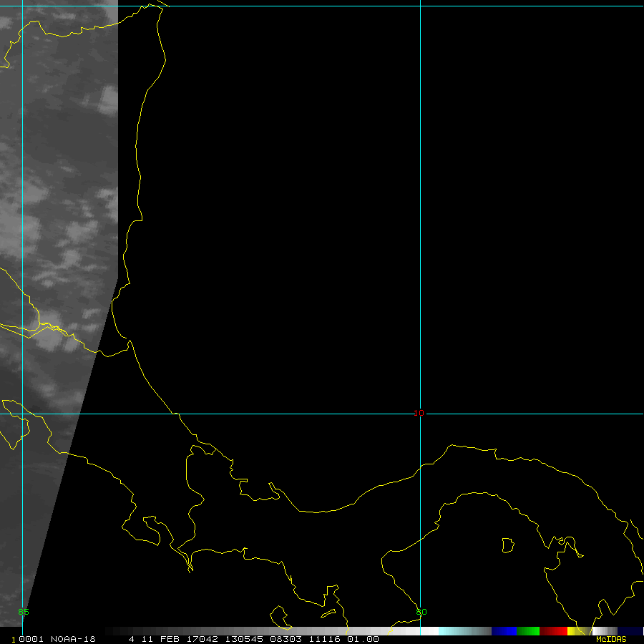
Task: Click the green longitude label 85
Action: (24, 612)
